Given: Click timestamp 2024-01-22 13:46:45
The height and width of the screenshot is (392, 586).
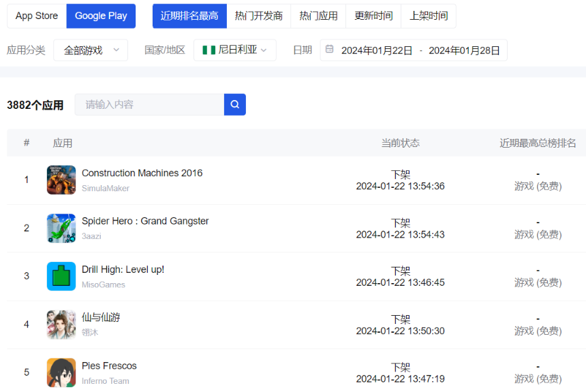Looking at the screenshot, I should (x=400, y=282).
